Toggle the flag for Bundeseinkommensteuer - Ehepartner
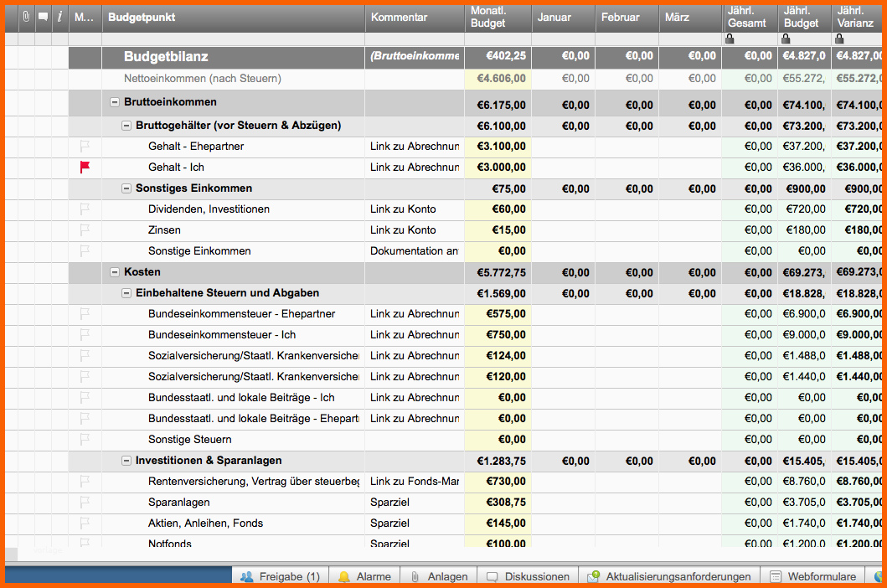This screenshot has height=588, width=887. coord(85,314)
